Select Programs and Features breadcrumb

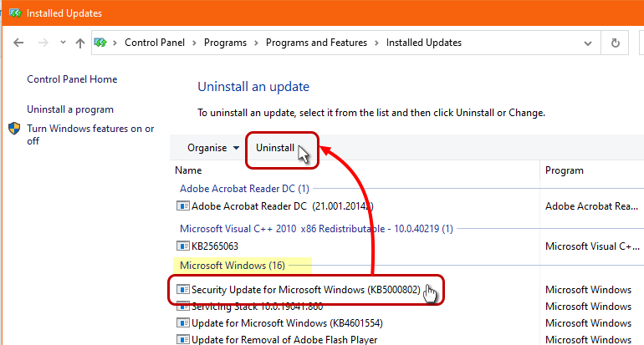pos(316,43)
